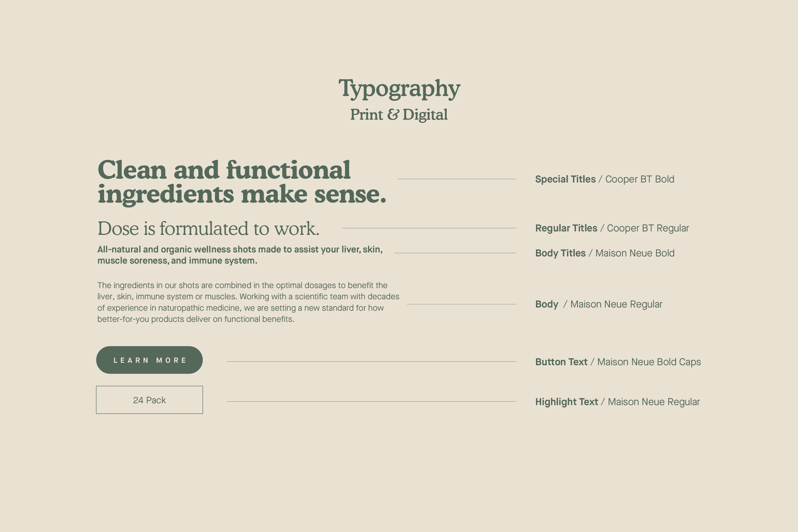Click the Regular Titles label
The image size is (798, 532).
click(566, 228)
